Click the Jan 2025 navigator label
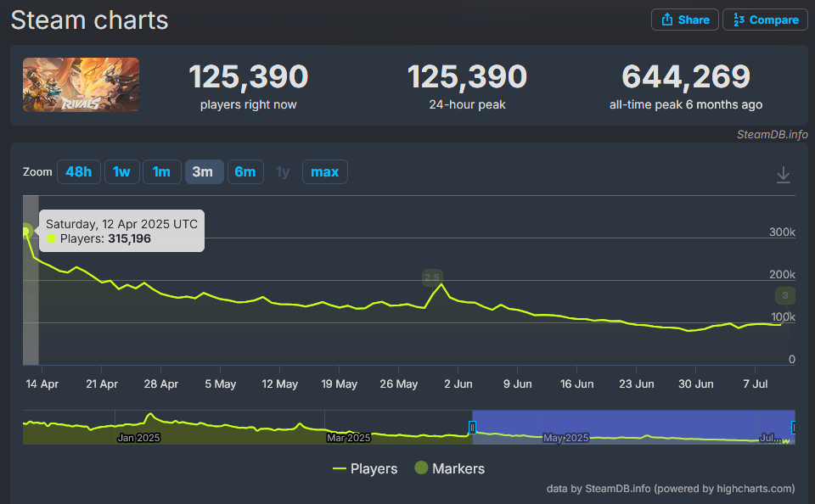The image size is (815, 504). pos(138,438)
